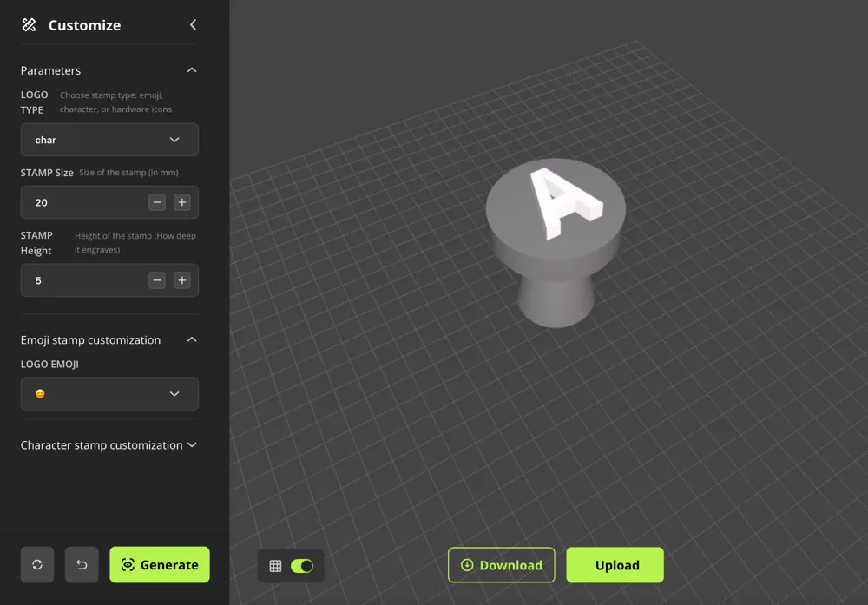This screenshot has height=605, width=868.
Task: Collapse Emoji stamp customization section
Action: click(192, 340)
